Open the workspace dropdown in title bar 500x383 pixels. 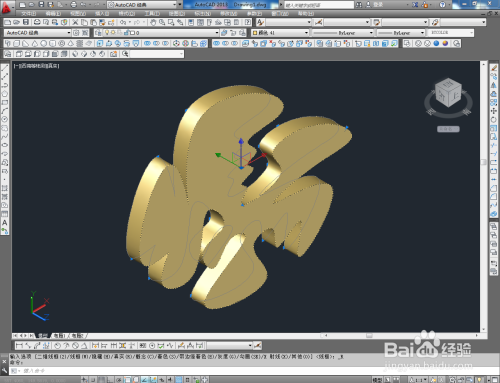coord(175,5)
